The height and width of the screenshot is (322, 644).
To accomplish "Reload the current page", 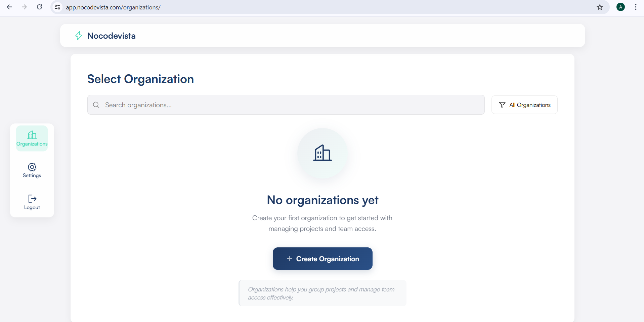I will [x=39, y=7].
